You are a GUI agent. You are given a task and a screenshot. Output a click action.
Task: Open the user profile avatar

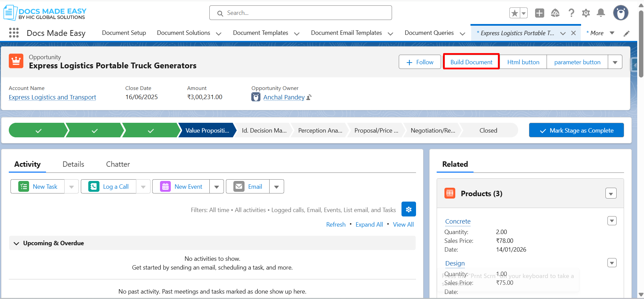coord(621,13)
